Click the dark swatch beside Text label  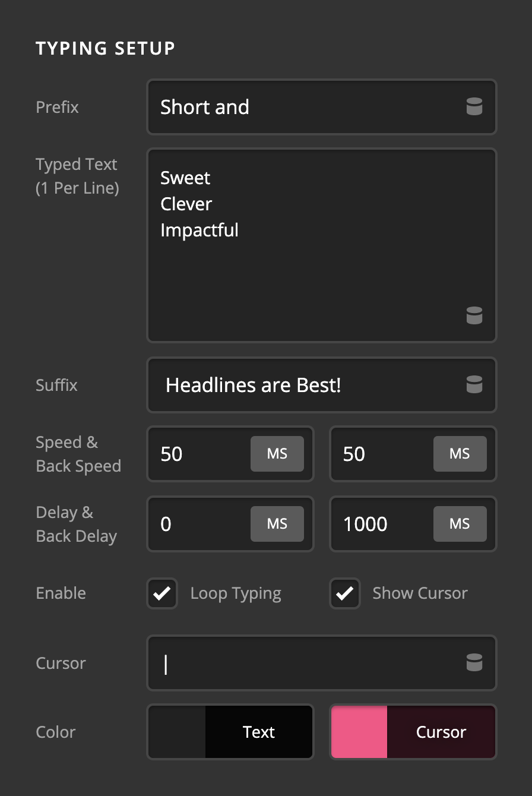tap(175, 732)
